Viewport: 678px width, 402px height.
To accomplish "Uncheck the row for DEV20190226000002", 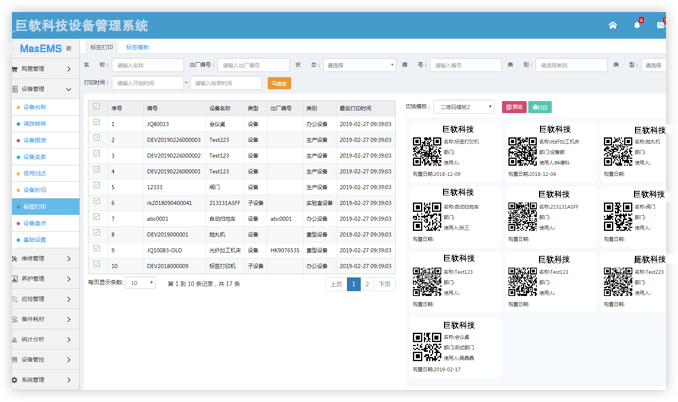I will [x=96, y=153].
